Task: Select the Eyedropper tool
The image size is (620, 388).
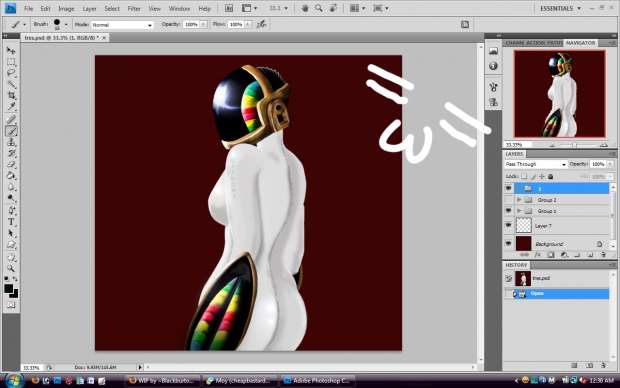Action: pos(11,106)
